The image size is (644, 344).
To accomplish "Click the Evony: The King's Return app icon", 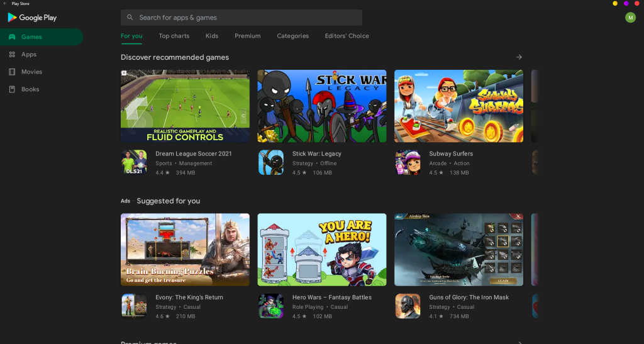I will tap(134, 306).
